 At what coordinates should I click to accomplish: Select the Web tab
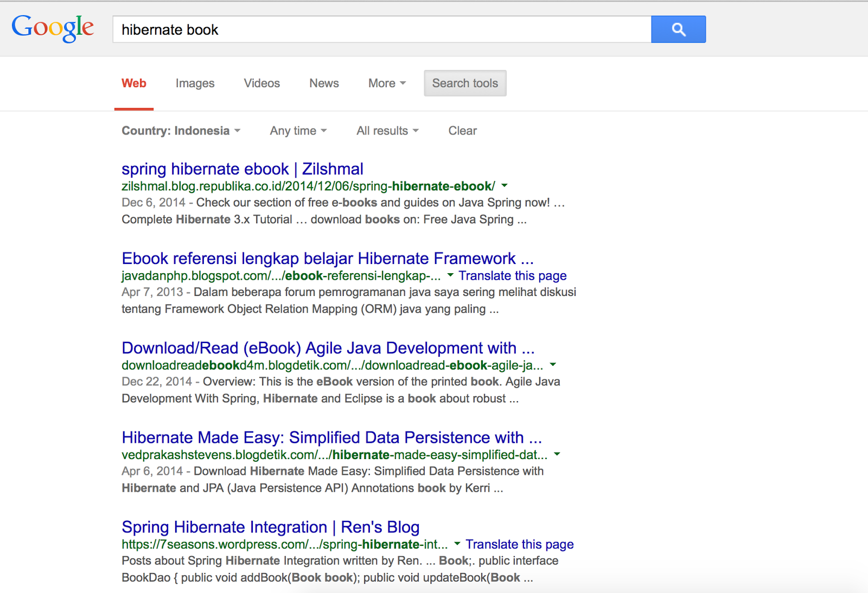point(134,83)
